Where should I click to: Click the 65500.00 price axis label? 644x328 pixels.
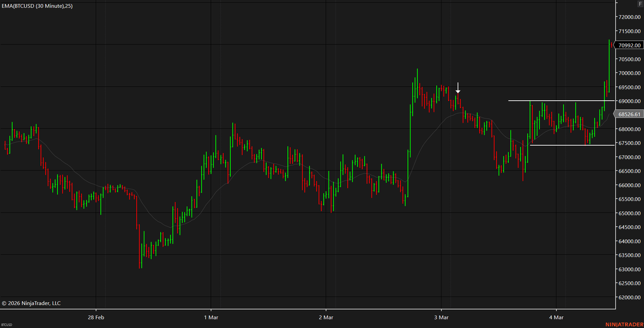pos(630,199)
